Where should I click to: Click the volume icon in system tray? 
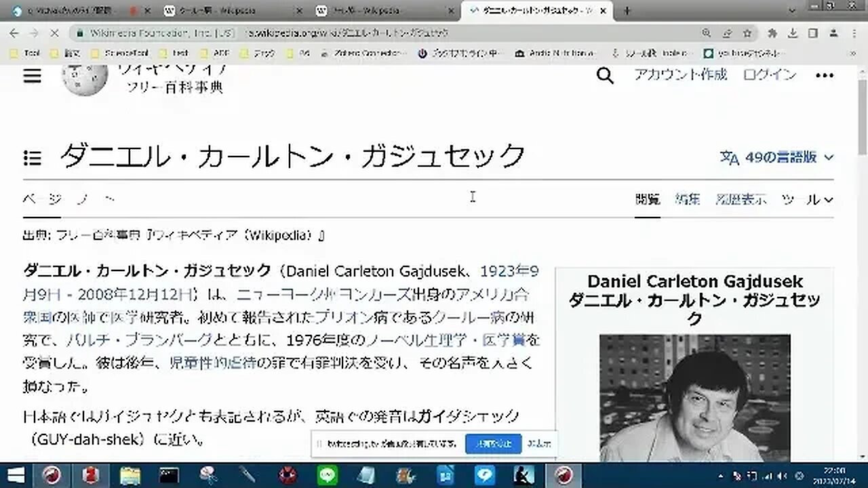(x=783, y=475)
